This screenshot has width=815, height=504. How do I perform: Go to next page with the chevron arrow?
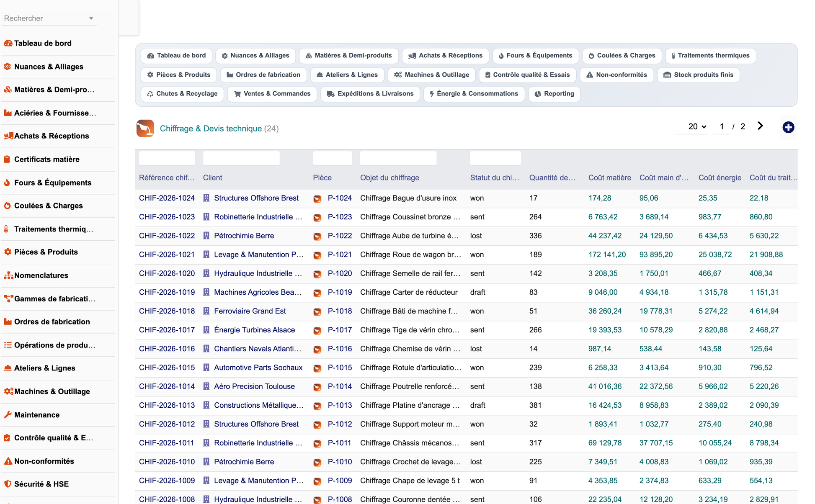click(x=760, y=126)
